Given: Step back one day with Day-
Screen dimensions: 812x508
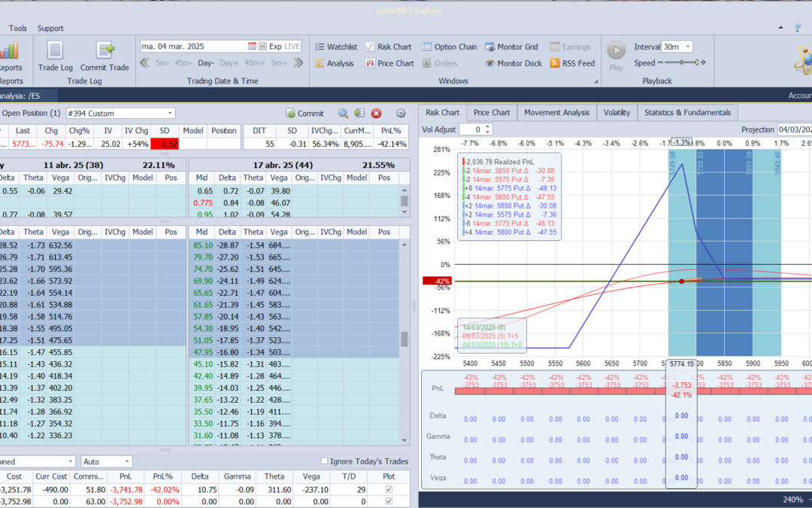Looking at the screenshot, I should coord(205,62).
